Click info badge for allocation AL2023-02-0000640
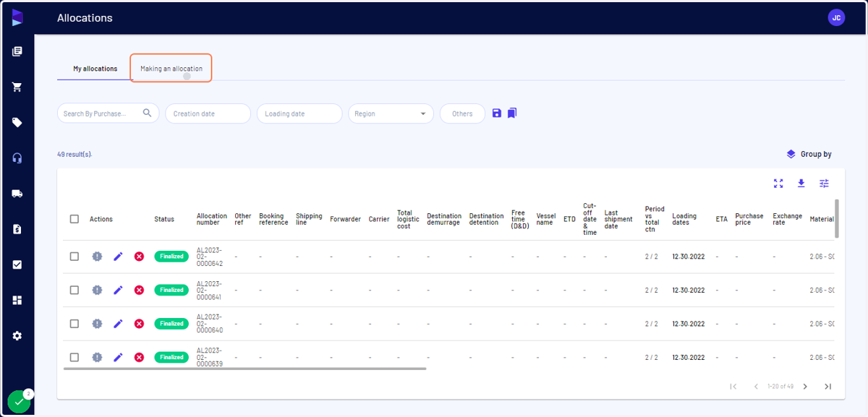The image size is (868, 417). coord(97,324)
